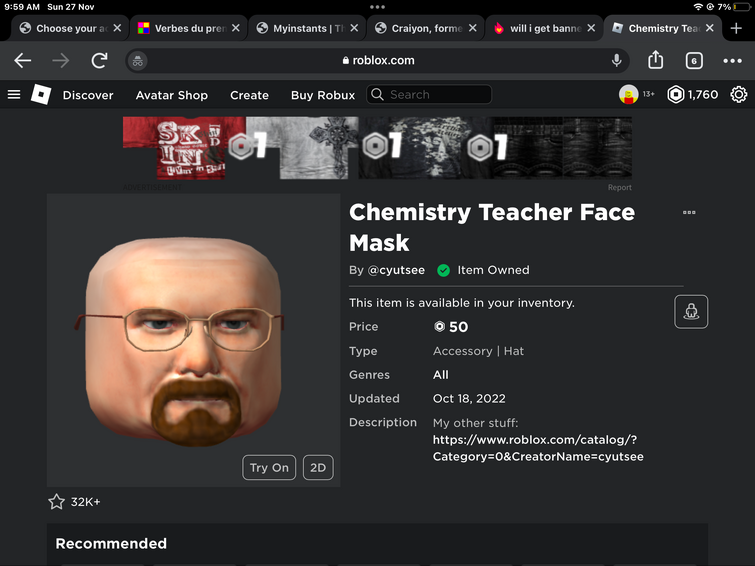Viewport: 755px width, 566px height.
Task: Click the Roblox logo home icon
Action: (41, 94)
